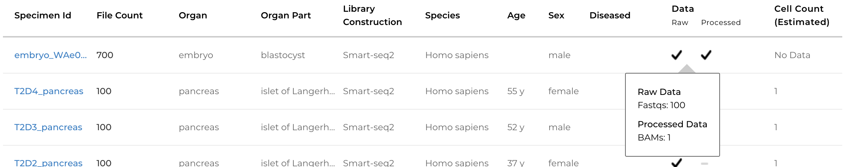
Task: Sort by Specimen Id column header
Action: [x=43, y=15]
